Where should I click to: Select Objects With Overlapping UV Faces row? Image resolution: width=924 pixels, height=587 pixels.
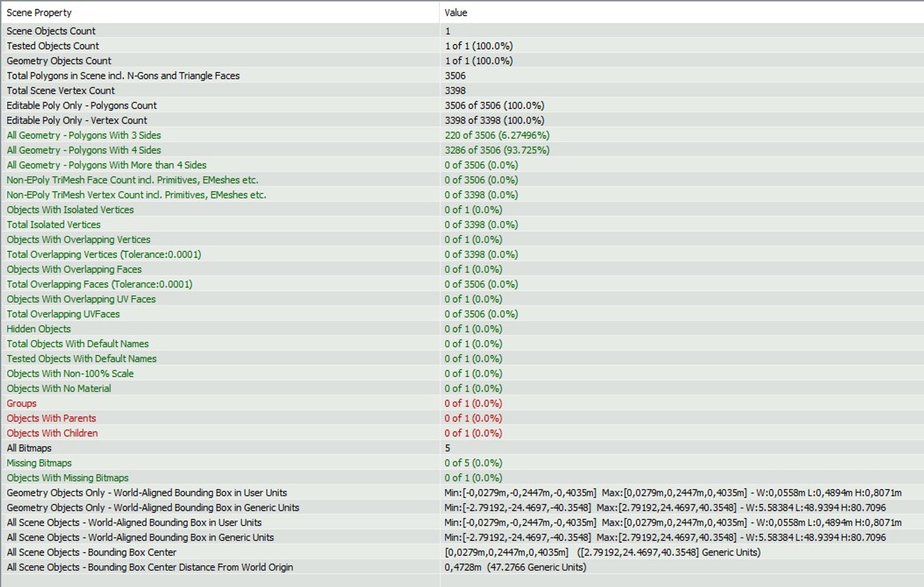tap(462, 299)
